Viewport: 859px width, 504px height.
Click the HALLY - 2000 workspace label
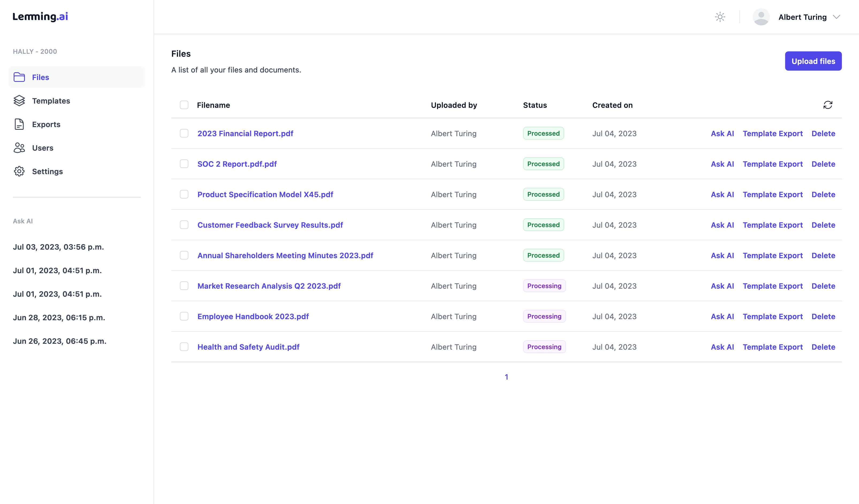(35, 51)
